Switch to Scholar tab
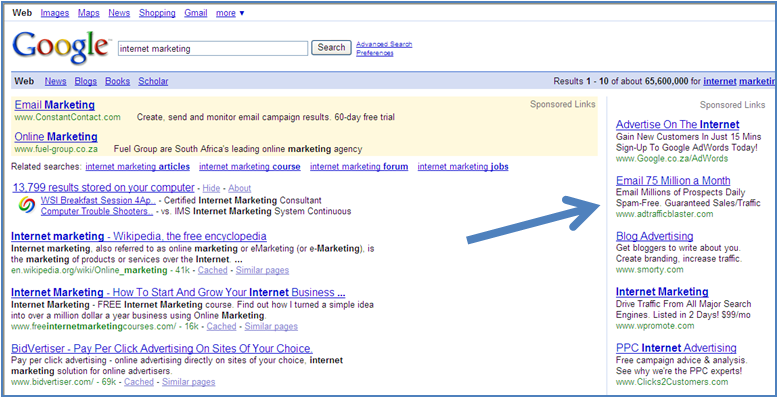 (x=153, y=81)
